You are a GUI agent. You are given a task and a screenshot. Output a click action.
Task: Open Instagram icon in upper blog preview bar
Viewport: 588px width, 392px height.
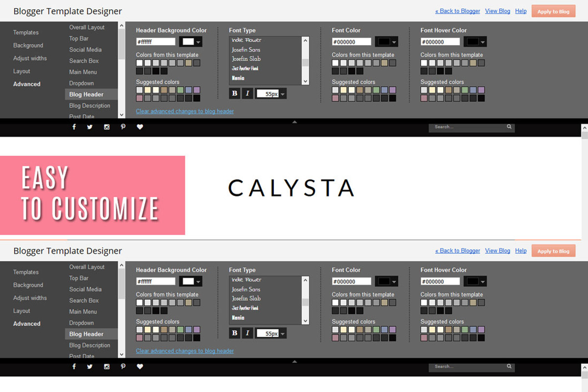[106, 127]
